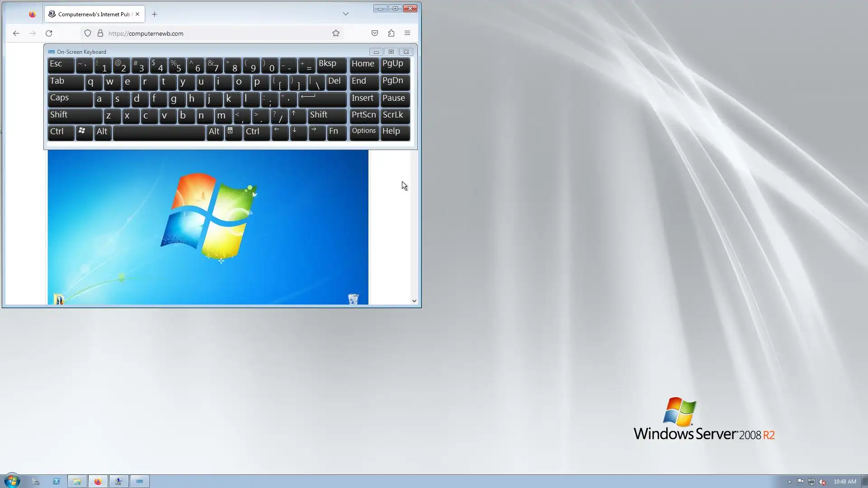The image size is (868, 488).
Task: Click the Firefox reload page icon
Action: (49, 33)
